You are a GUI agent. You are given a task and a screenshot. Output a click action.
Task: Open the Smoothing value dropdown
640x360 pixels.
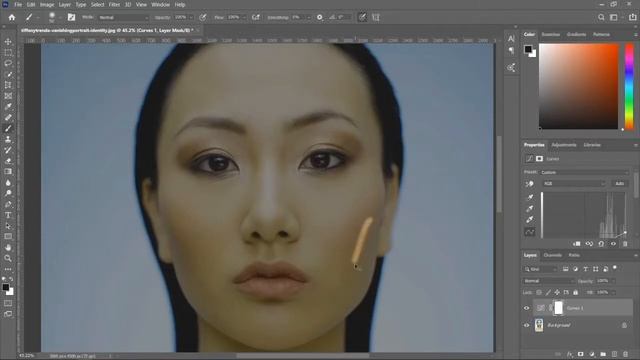tap(309, 18)
